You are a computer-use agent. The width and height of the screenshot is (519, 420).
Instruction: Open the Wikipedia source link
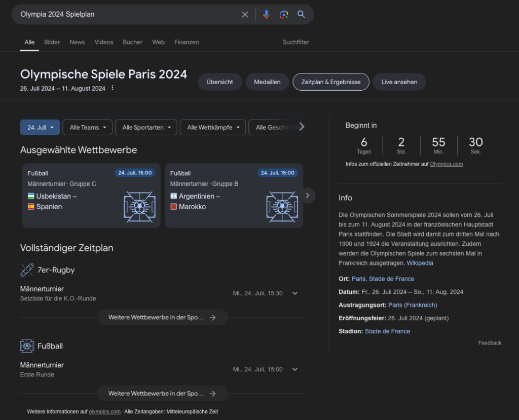coord(420,263)
